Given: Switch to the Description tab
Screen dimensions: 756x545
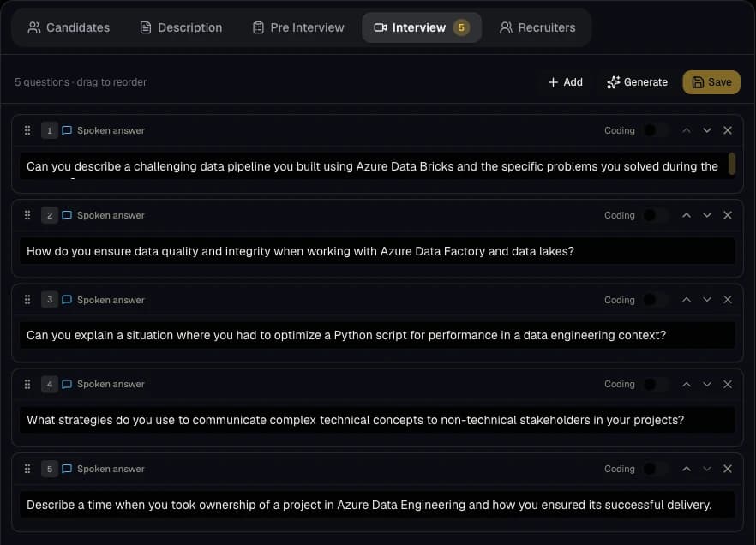Looking at the screenshot, I should click(x=182, y=27).
